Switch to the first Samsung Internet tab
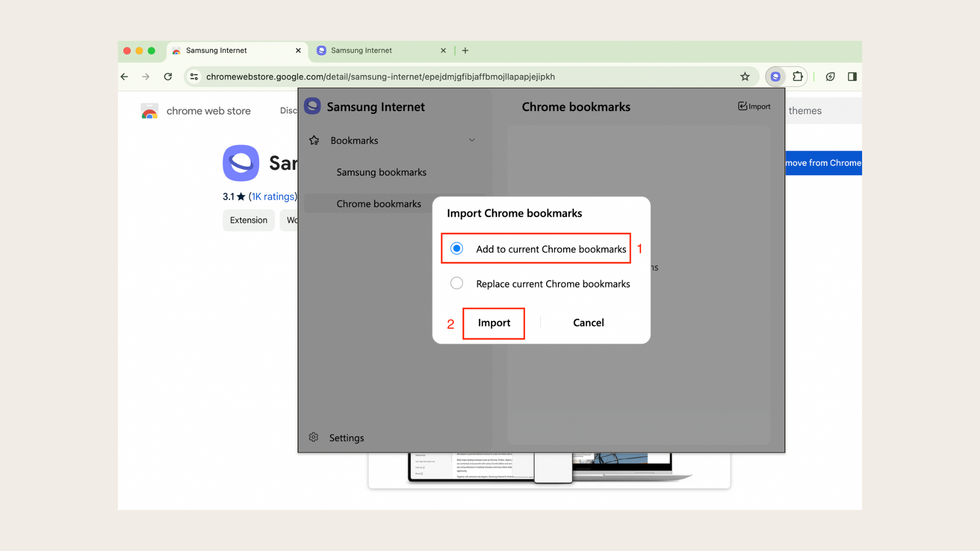This screenshot has width=980, height=551. [237, 51]
